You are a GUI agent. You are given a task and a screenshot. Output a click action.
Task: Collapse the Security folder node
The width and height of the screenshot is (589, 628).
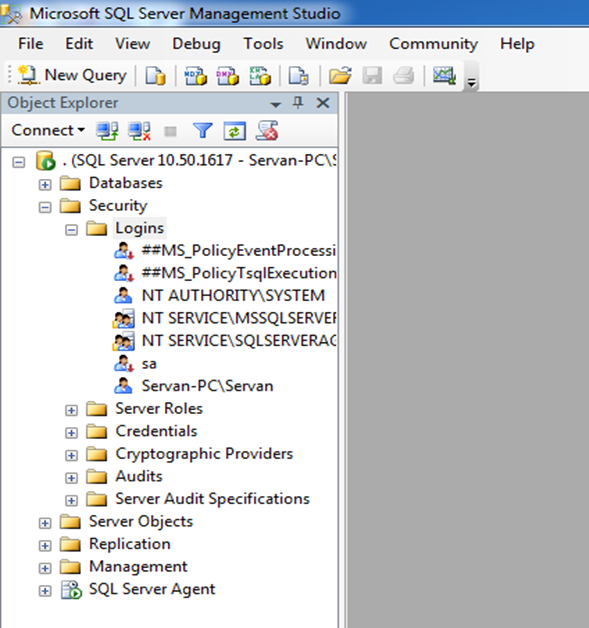pos(45,207)
